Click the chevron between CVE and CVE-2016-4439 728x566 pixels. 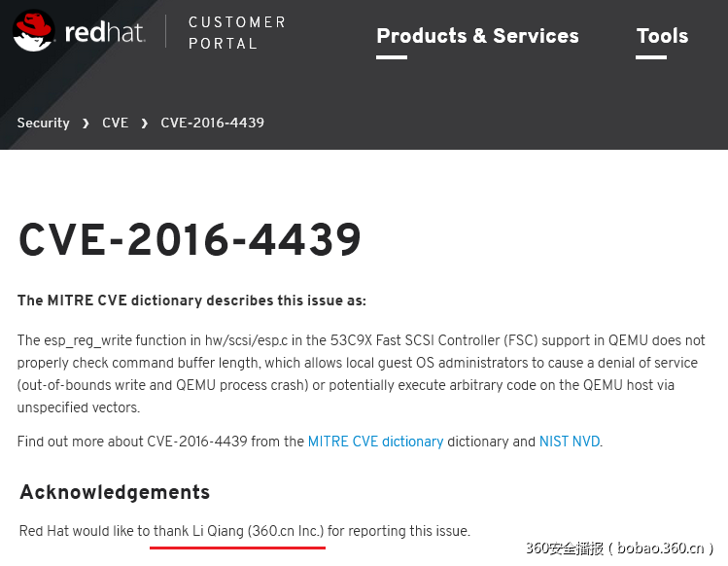click(144, 124)
